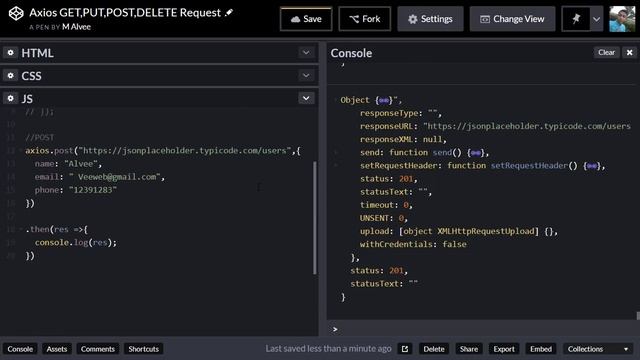This screenshot has width=640, height=360.
Task: Open the Comments panel
Action: [x=98, y=349]
